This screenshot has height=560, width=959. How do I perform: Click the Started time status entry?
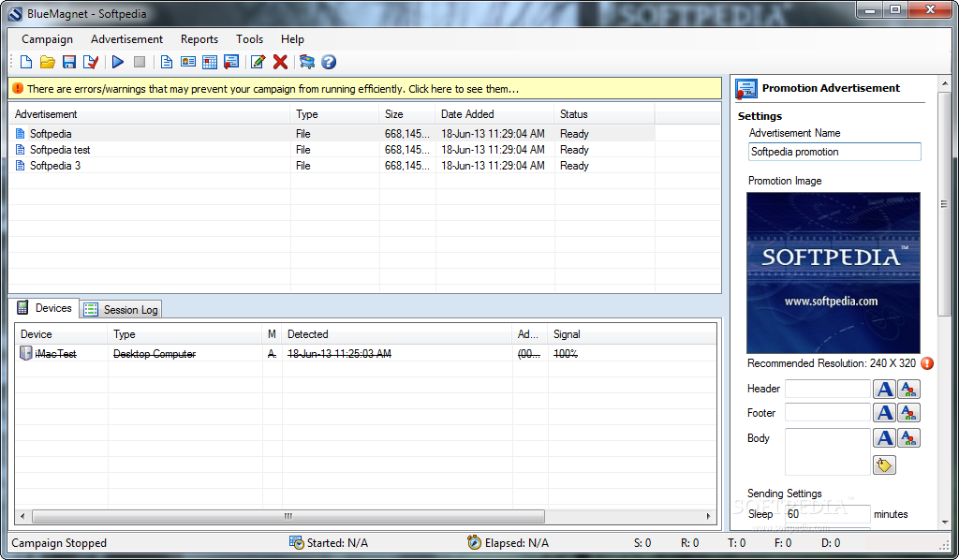[329, 543]
